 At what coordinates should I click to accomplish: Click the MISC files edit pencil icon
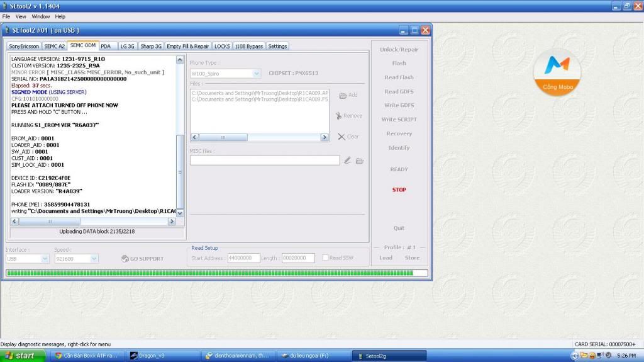[347, 161]
